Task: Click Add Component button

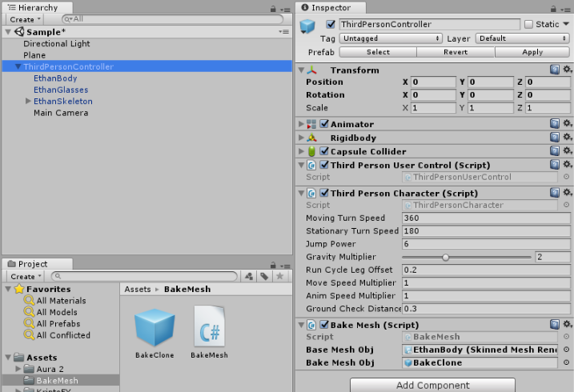Action: click(432, 385)
